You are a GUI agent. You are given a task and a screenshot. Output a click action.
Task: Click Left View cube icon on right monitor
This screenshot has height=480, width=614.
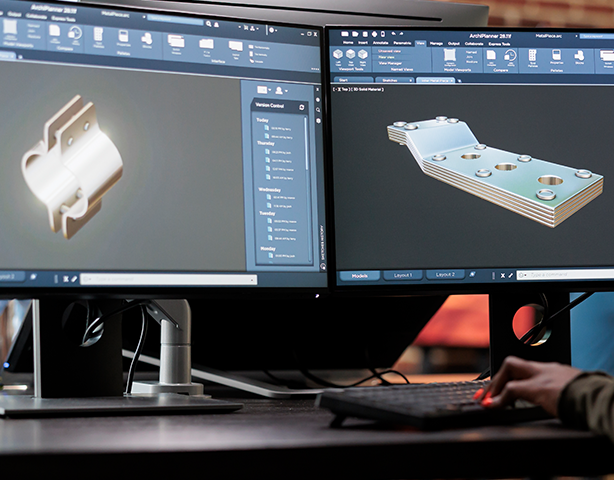338,55
